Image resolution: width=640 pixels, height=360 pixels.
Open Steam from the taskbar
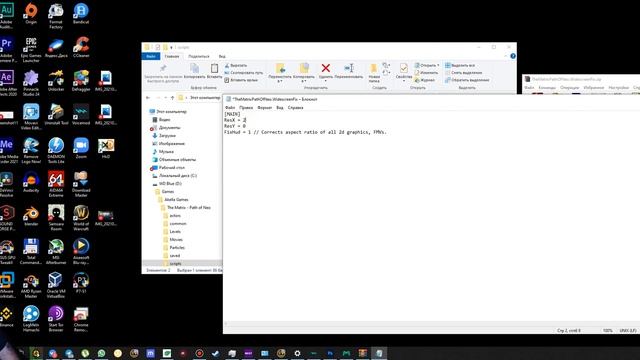coord(216,353)
